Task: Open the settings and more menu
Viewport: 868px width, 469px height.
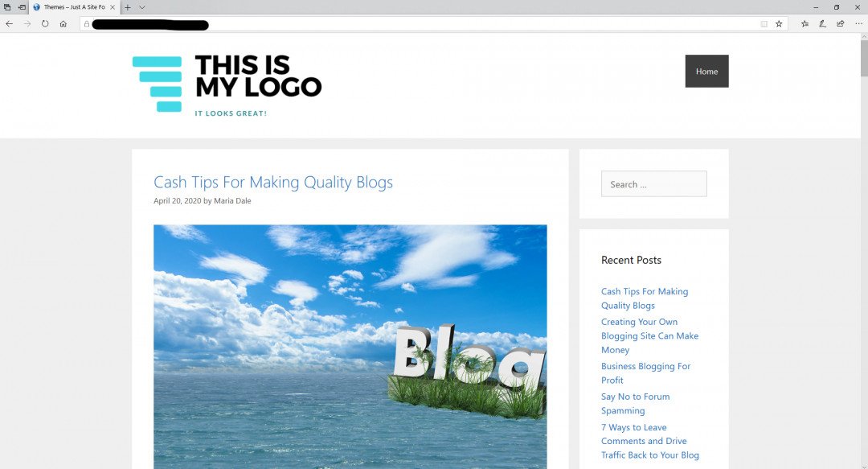Action: pos(858,24)
